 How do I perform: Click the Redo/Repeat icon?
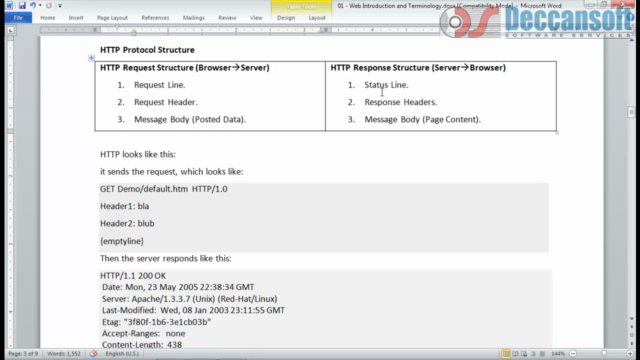(x=49, y=5)
